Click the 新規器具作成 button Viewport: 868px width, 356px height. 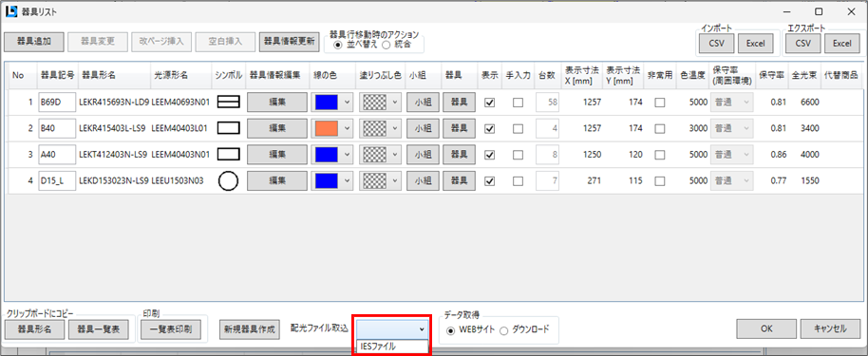tap(249, 328)
